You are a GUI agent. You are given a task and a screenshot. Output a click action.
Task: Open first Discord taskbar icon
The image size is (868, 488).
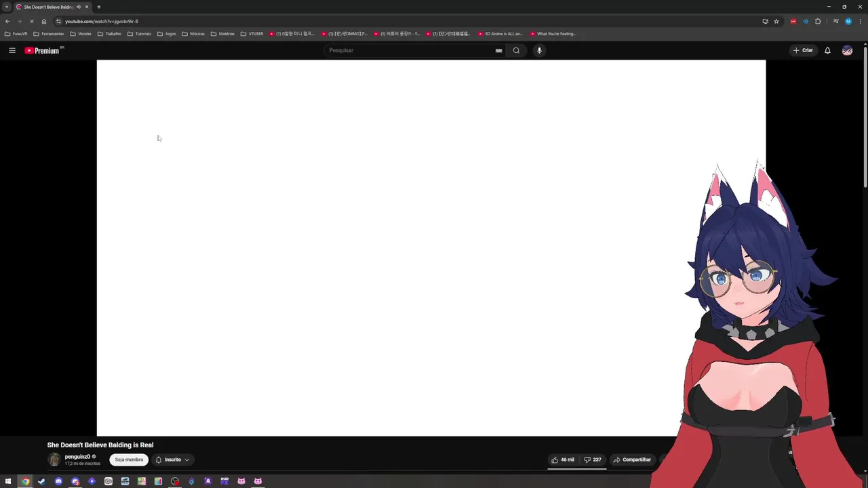coord(58,481)
